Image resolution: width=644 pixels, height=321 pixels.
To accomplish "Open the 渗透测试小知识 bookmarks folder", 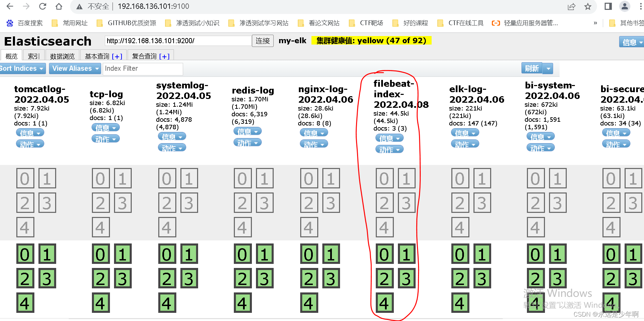I will point(192,23).
